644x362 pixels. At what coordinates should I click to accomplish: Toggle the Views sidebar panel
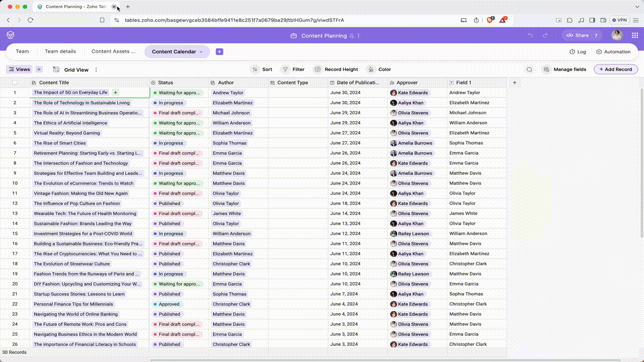pyautogui.click(x=19, y=69)
